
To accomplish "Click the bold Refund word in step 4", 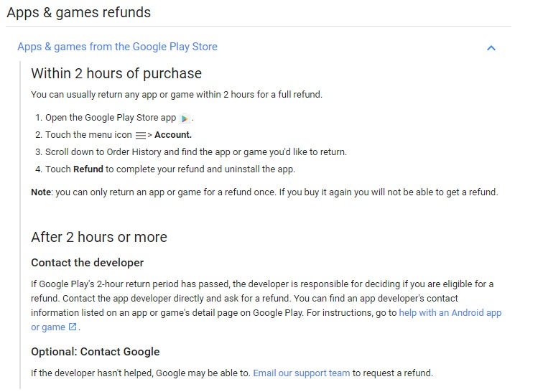I will click(x=88, y=169).
